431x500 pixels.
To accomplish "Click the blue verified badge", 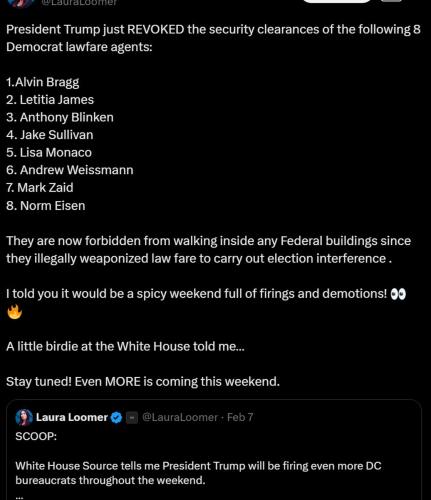I will pyautogui.click(x=116, y=417).
